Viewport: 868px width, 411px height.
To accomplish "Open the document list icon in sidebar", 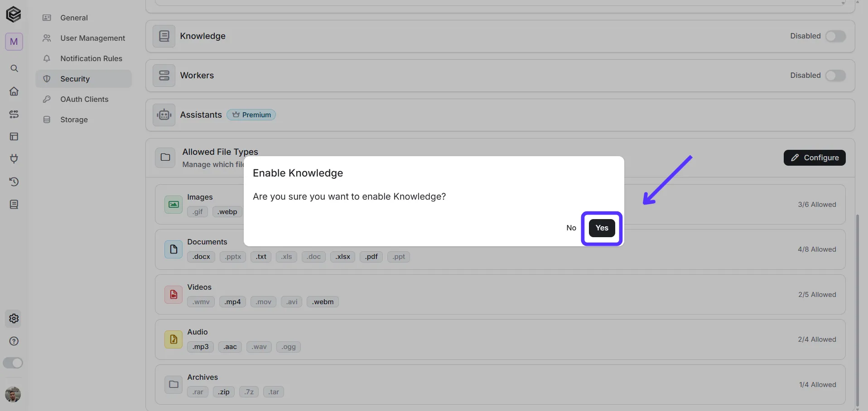I will click(x=14, y=205).
